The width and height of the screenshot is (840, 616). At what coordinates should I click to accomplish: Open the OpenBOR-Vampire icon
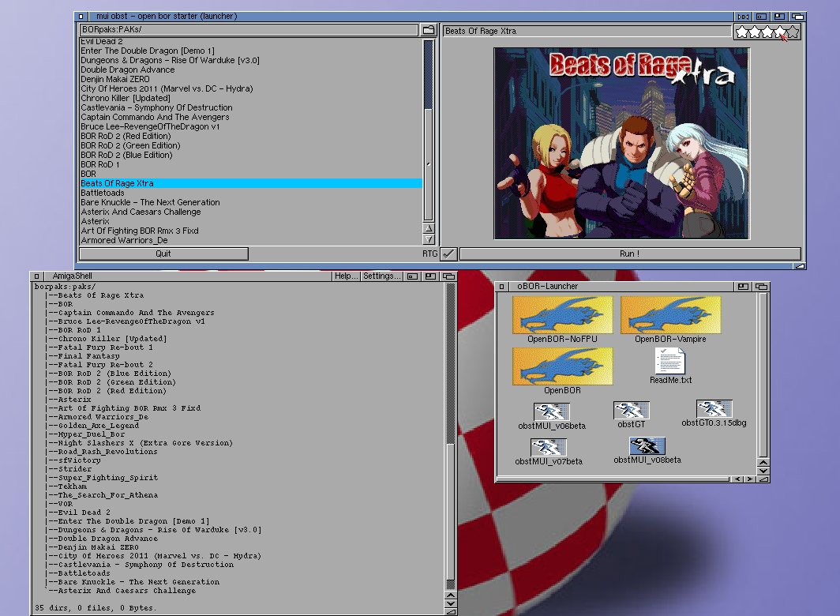670,315
